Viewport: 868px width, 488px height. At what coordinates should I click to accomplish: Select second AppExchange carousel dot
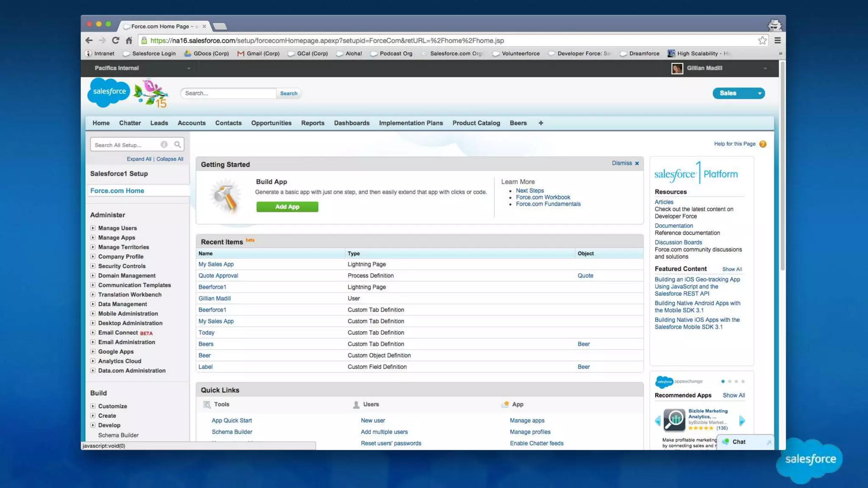[x=729, y=381]
